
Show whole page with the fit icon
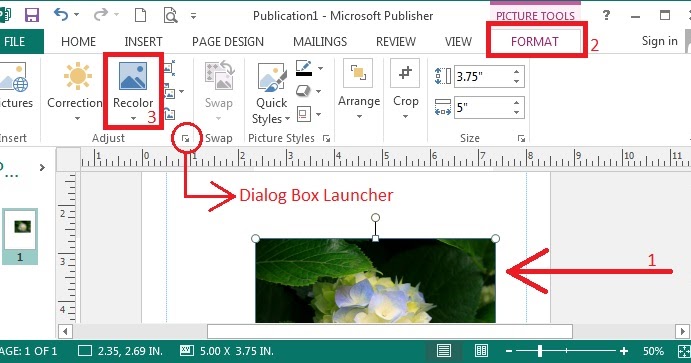click(x=684, y=351)
